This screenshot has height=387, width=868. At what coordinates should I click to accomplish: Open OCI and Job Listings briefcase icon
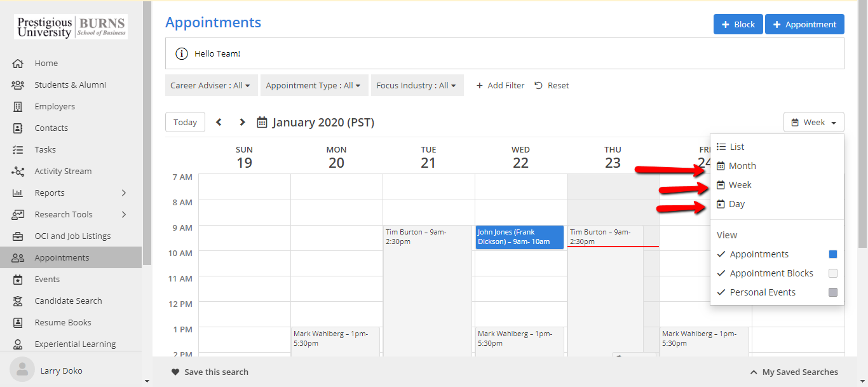click(x=18, y=236)
